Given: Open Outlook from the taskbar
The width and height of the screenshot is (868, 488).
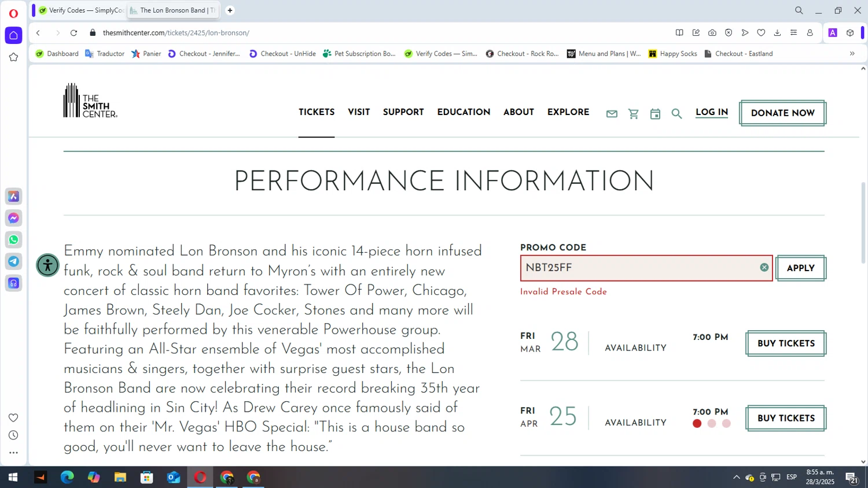Looking at the screenshot, I should pos(174,478).
